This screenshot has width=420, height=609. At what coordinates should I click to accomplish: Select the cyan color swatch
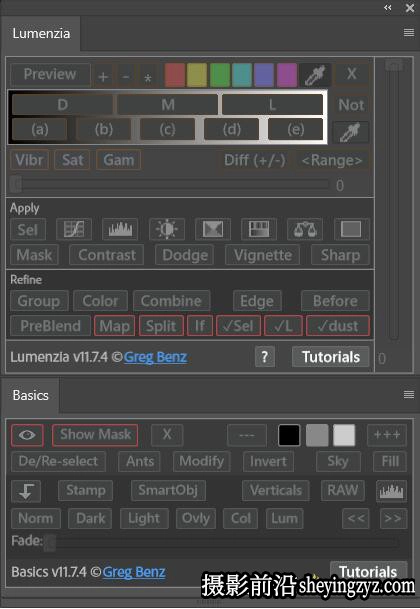point(242,75)
